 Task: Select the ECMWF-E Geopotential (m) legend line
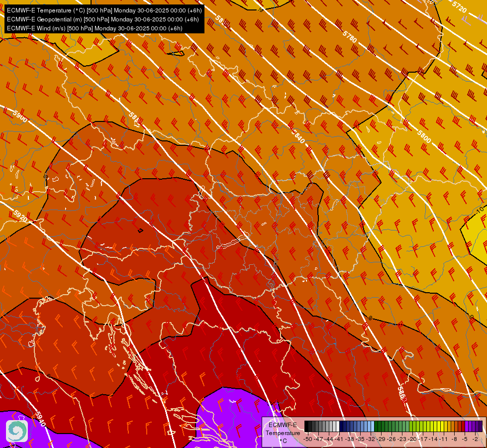pos(103,19)
